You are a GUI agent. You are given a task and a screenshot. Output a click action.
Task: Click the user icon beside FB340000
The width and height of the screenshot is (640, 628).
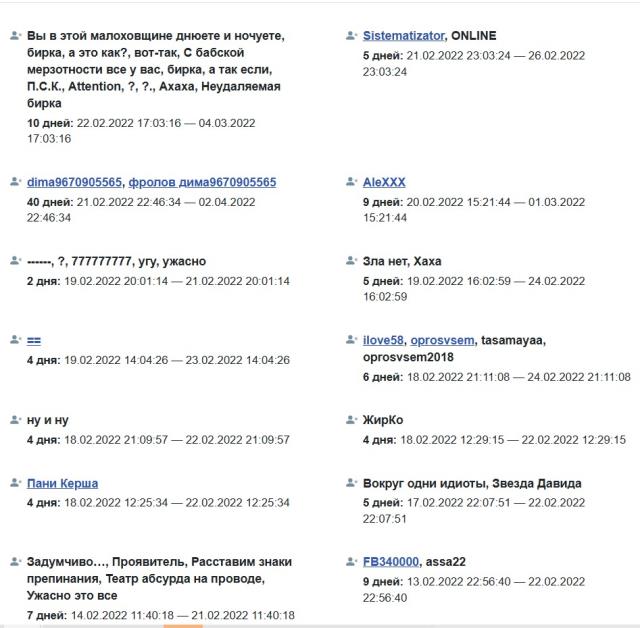click(351, 561)
